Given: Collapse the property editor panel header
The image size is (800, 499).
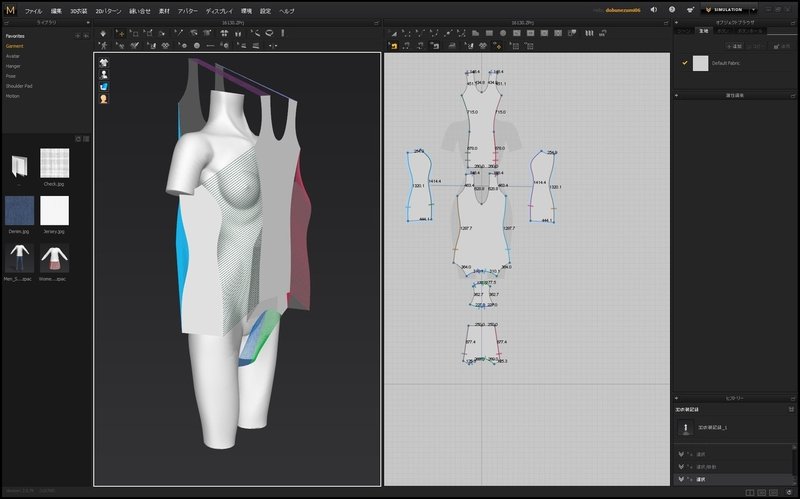Looking at the screenshot, I should pos(735,95).
